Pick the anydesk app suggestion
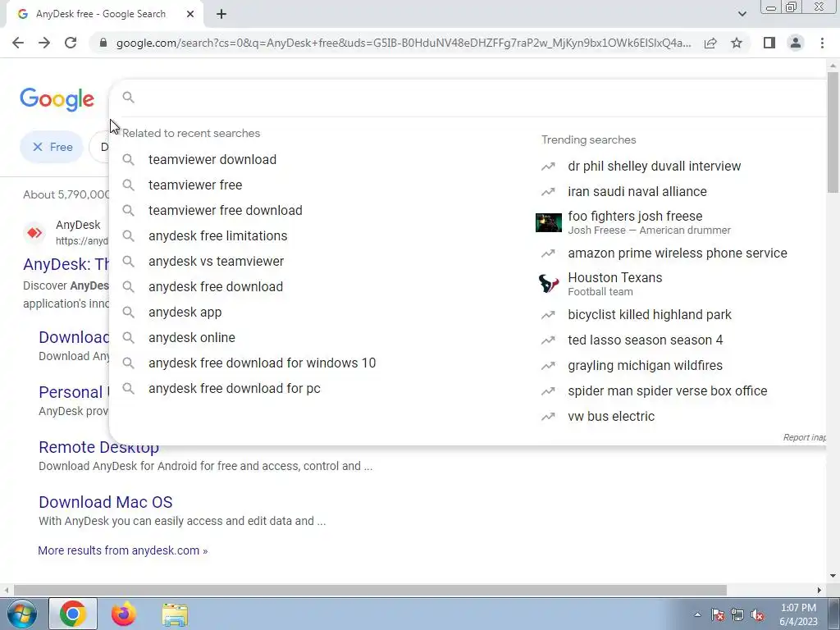The height and width of the screenshot is (630, 840). [x=185, y=313]
